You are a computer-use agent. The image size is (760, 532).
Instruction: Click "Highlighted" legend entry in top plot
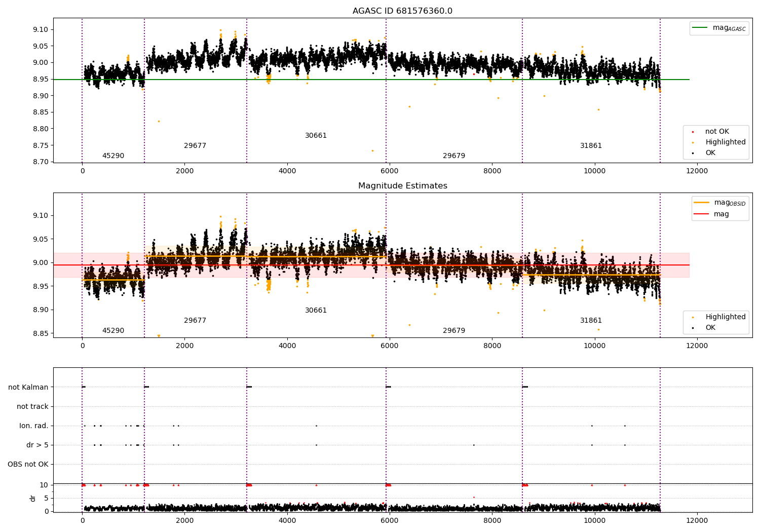click(725, 142)
